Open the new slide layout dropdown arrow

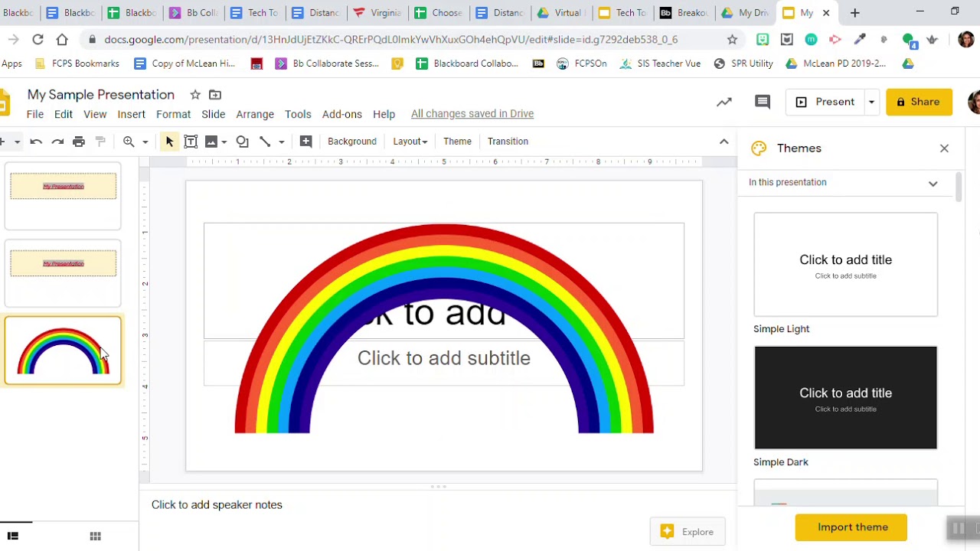16,142
